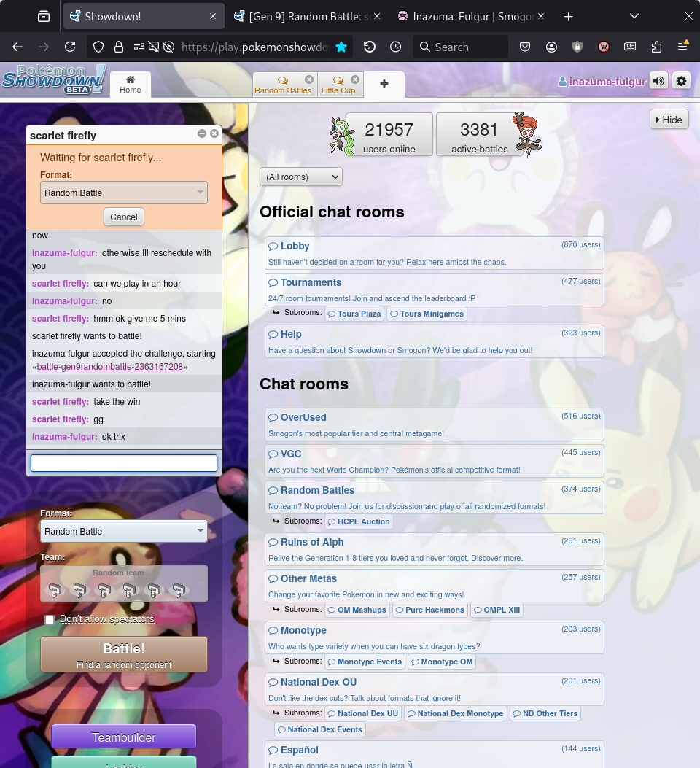This screenshot has width=700, height=768.
Task: Join the Lobby chat room
Action: [x=434, y=253]
